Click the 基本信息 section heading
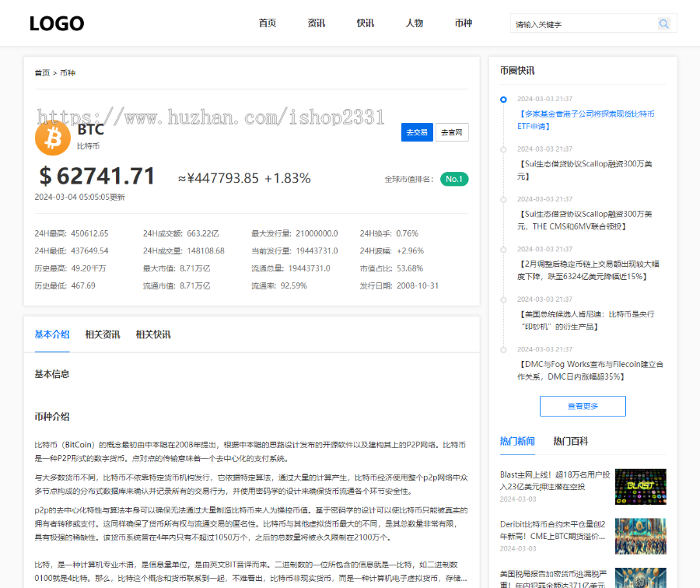 [52, 374]
